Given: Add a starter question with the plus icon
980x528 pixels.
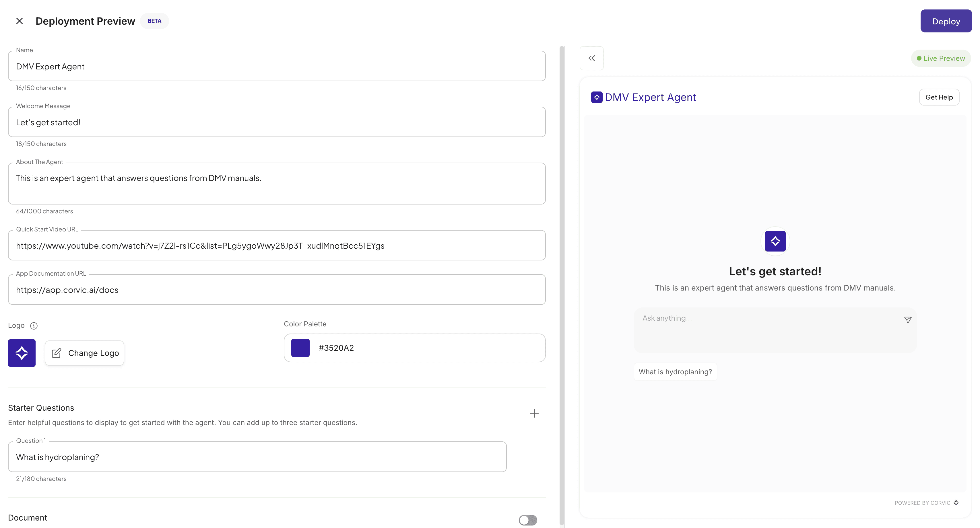Looking at the screenshot, I should tap(534, 413).
